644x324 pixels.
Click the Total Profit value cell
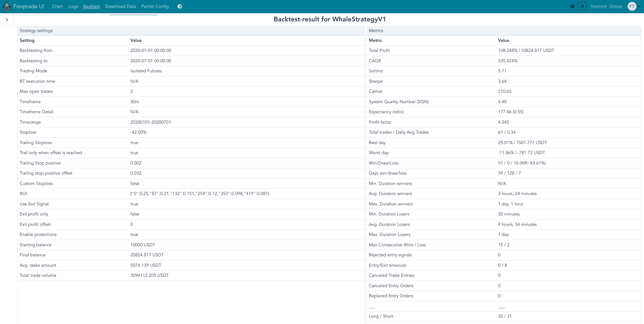[x=526, y=50]
